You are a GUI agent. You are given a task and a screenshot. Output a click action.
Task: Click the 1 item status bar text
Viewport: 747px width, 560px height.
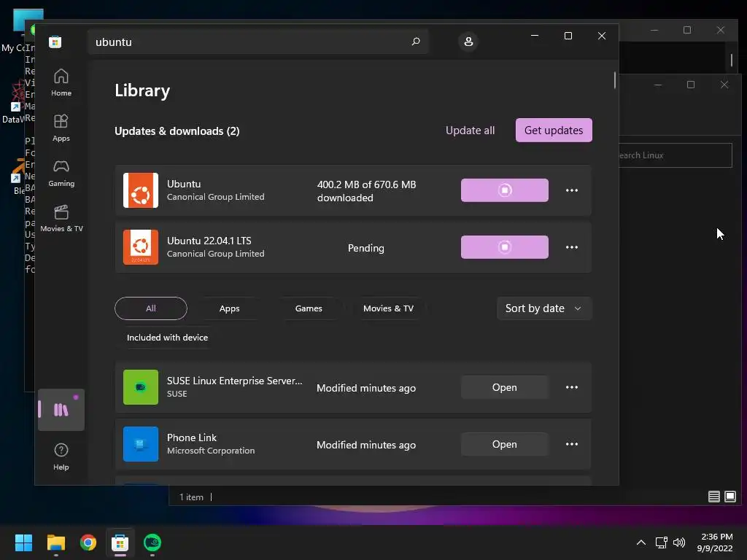tap(191, 497)
